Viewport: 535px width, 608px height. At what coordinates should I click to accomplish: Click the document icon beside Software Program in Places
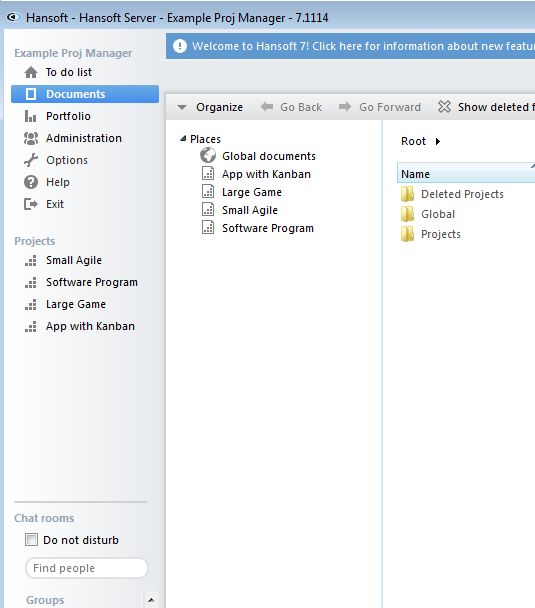click(x=208, y=228)
